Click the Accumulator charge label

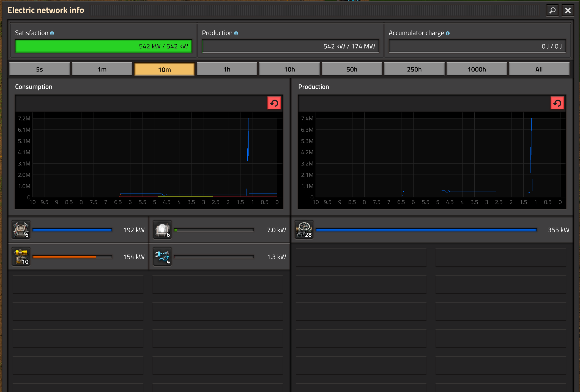(416, 33)
